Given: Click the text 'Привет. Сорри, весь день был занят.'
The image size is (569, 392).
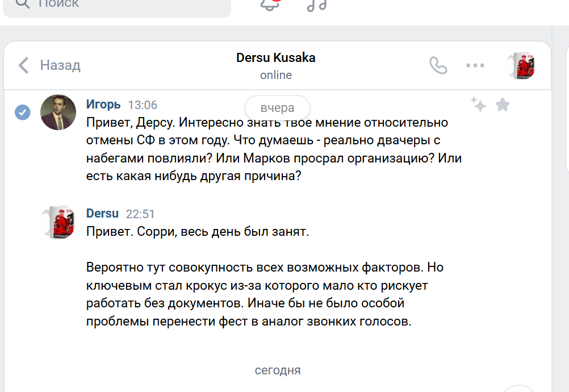Looking at the screenshot, I should click(x=198, y=232).
